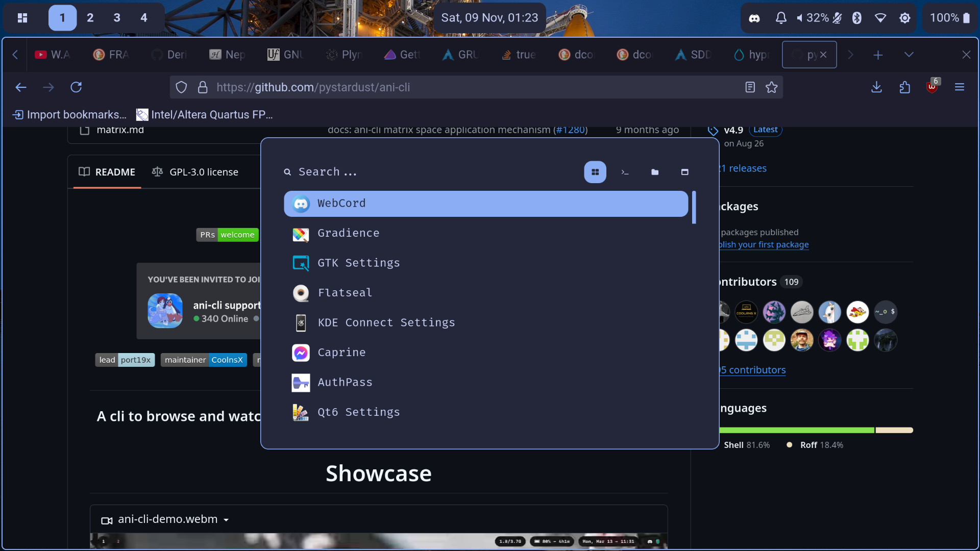This screenshot has width=980, height=551.
Task: Click the uBlock Origin extension icon
Action: click(932, 87)
